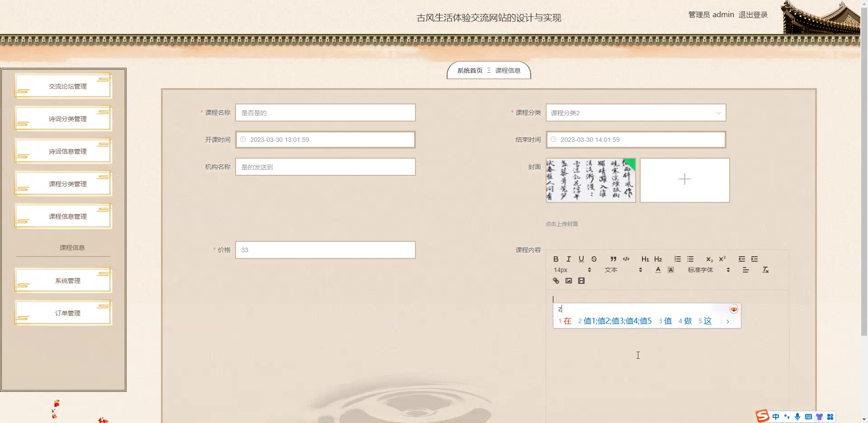Toggle bold formatting in course content editor
868x423 pixels.
point(556,259)
